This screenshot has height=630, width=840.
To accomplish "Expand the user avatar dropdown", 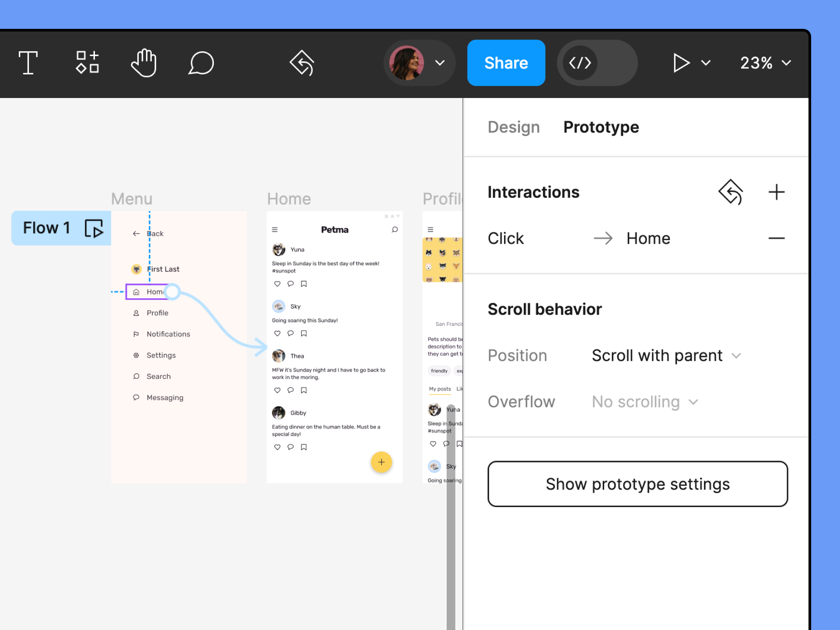I will (x=440, y=63).
